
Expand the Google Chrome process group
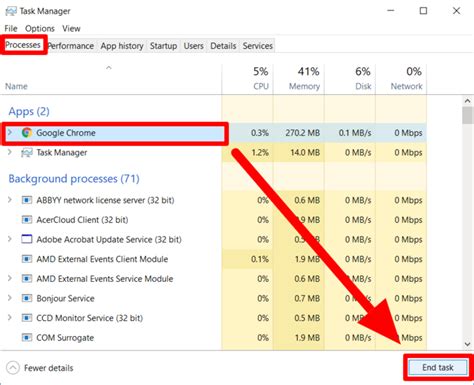(10, 133)
